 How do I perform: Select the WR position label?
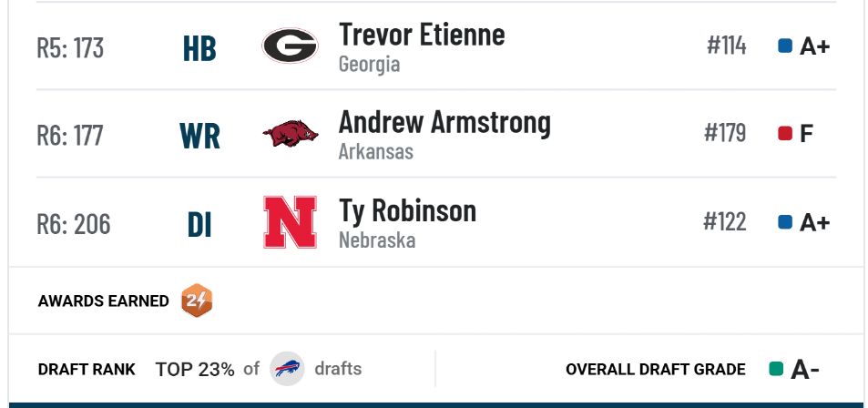coord(199,137)
